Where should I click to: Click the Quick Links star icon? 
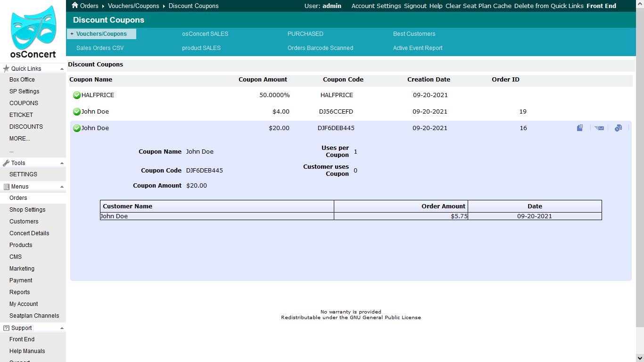(x=6, y=69)
